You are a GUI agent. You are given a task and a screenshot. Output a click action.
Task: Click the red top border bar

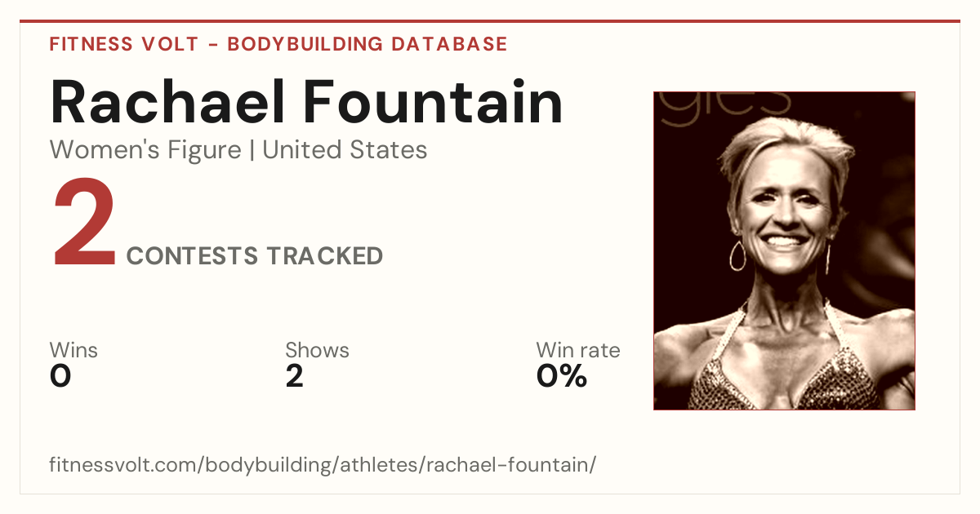pos(490,21)
